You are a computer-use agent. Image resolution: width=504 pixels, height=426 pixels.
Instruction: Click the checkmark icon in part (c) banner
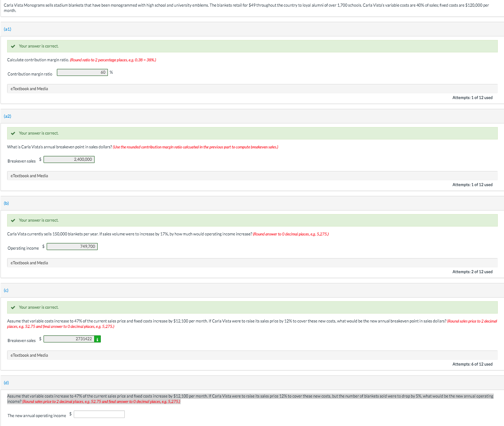(13, 308)
